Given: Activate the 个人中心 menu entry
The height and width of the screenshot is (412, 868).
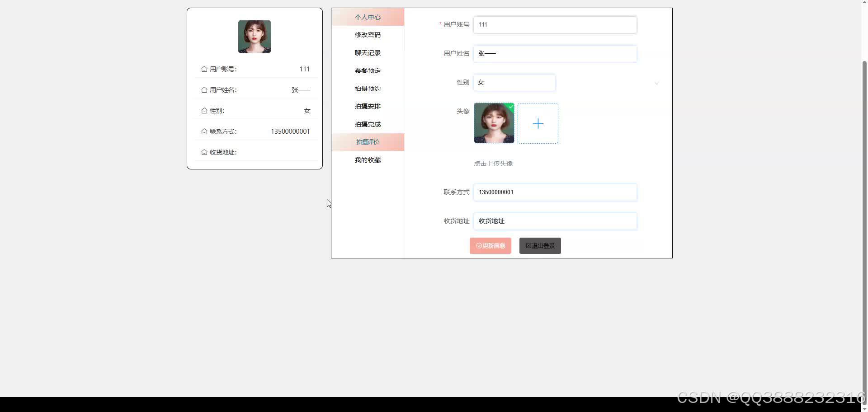Looking at the screenshot, I should click(x=368, y=17).
